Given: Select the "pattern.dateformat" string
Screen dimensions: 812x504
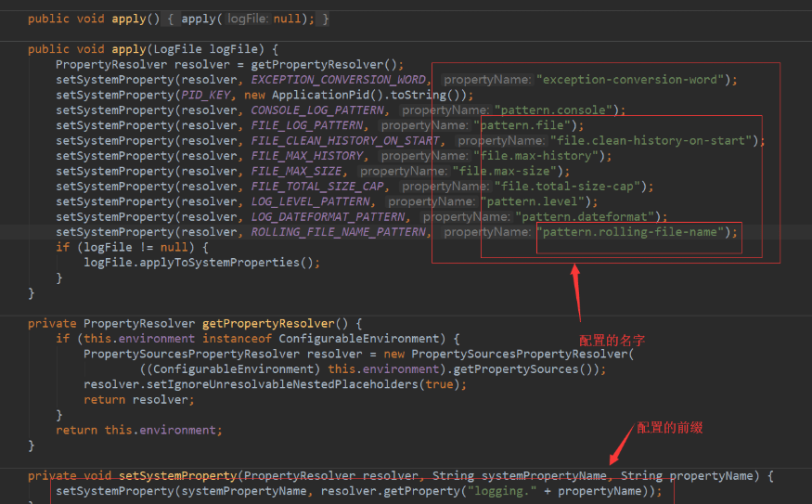Looking at the screenshot, I should pos(585,217).
